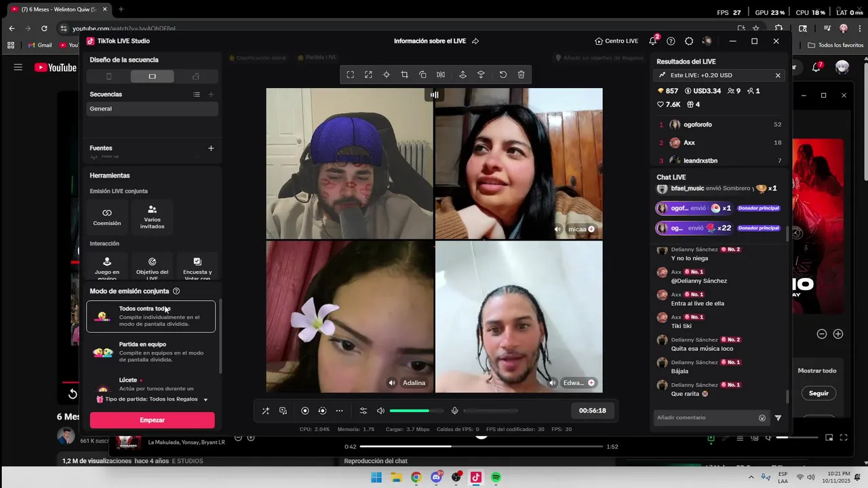Select the General scene
868x488 pixels.
click(x=152, y=108)
